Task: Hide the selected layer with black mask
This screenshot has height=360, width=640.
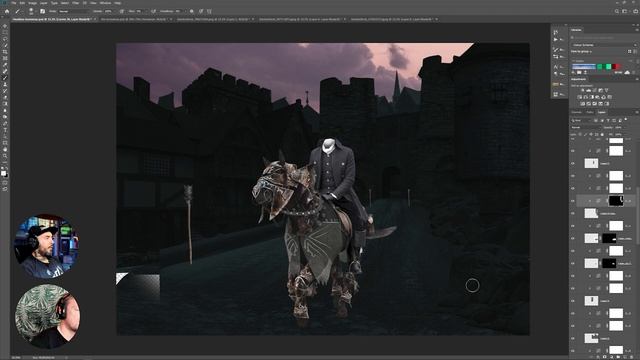Action: [x=573, y=201]
